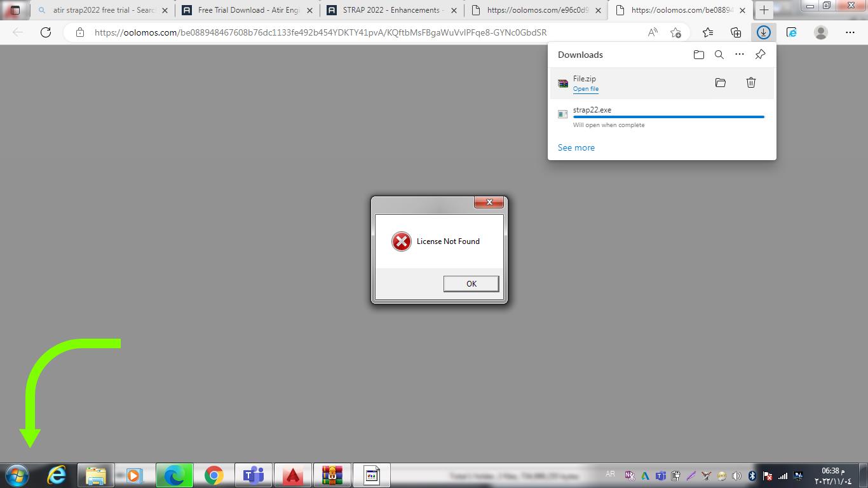Image resolution: width=868 pixels, height=488 pixels.
Task: Open the tab actions menu button
Action: (x=15, y=10)
